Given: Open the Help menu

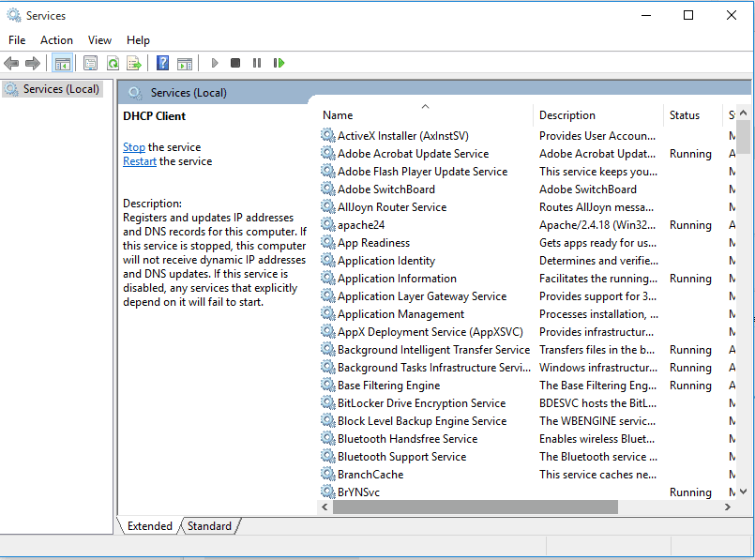Looking at the screenshot, I should [138, 40].
